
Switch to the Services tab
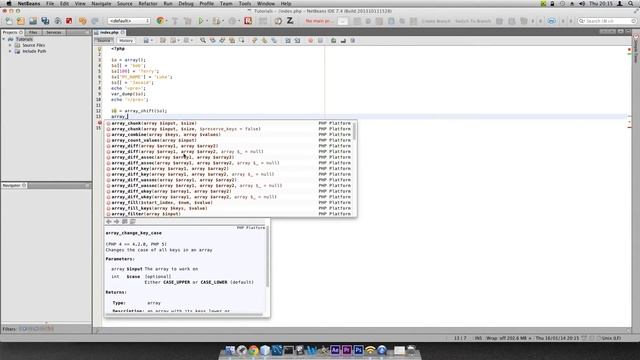coord(53,32)
